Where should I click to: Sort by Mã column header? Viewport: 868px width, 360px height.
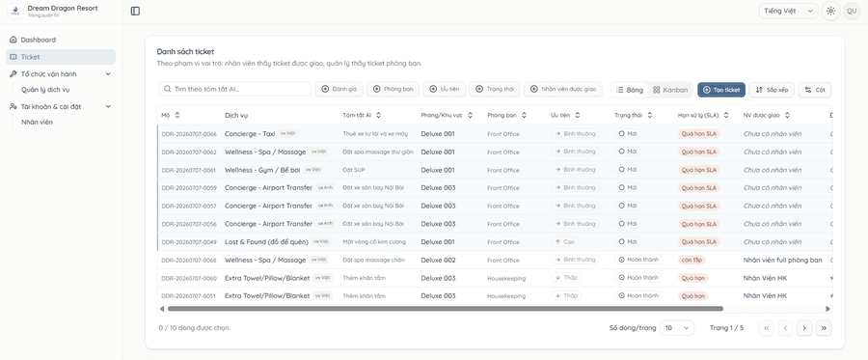click(x=171, y=115)
